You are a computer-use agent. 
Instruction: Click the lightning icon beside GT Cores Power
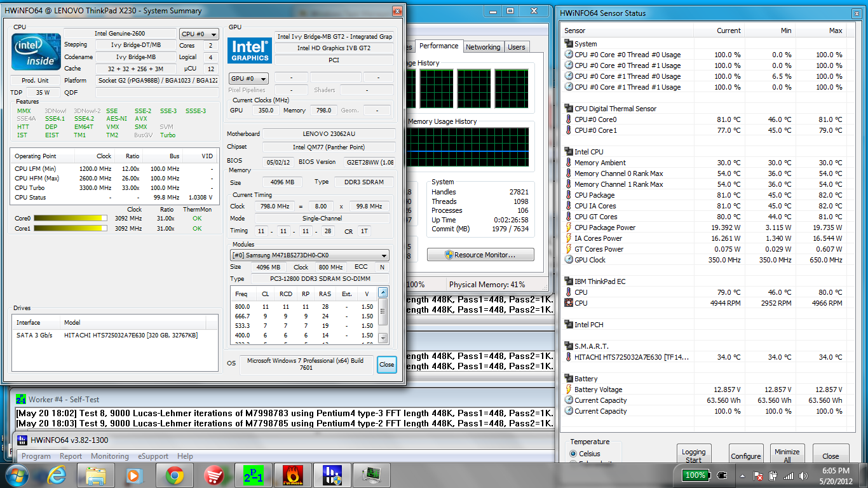[x=569, y=249]
